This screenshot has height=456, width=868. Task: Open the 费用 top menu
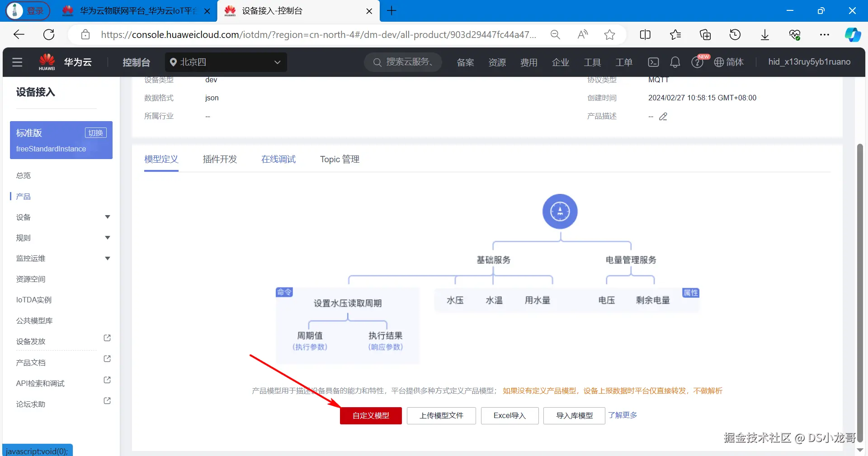tap(528, 62)
